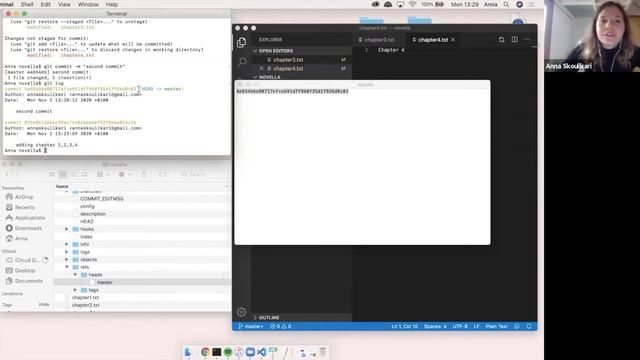Screen dimensions: 640x360
Task: Select Documents in Finder sidebar
Action: [29, 281]
